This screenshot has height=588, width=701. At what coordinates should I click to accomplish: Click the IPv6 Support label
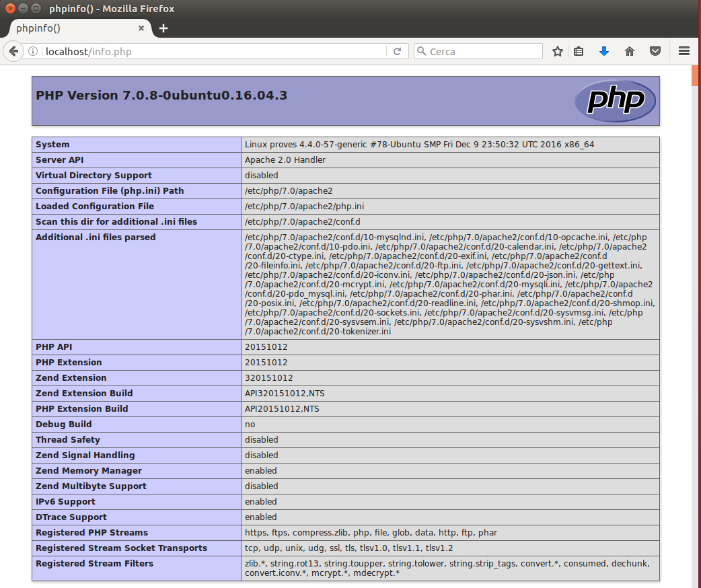pyautogui.click(x=66, y=502)
